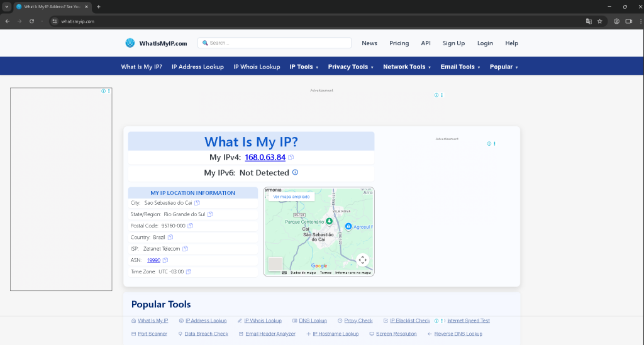Bookmark this page with the star icon
The width and height of the screenshot is (644, 345).
(599, 21)
